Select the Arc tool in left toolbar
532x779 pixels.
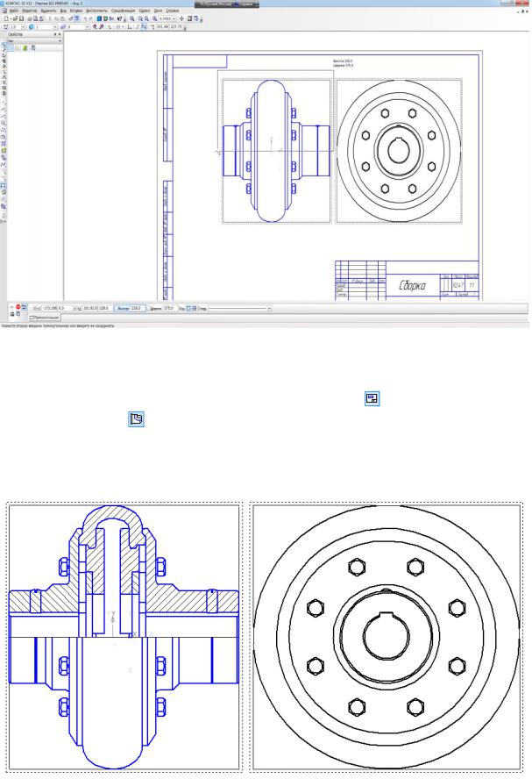(x=4, y=129)
